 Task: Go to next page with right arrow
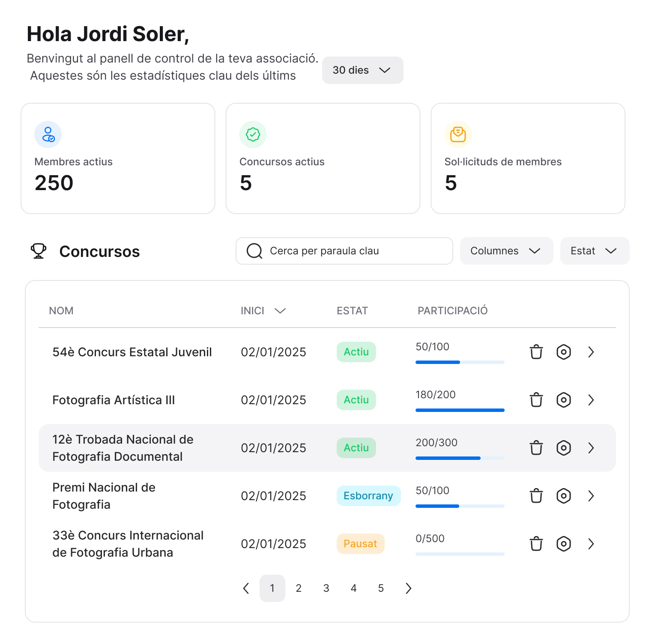pyautogui.click(x=408, y=588)
